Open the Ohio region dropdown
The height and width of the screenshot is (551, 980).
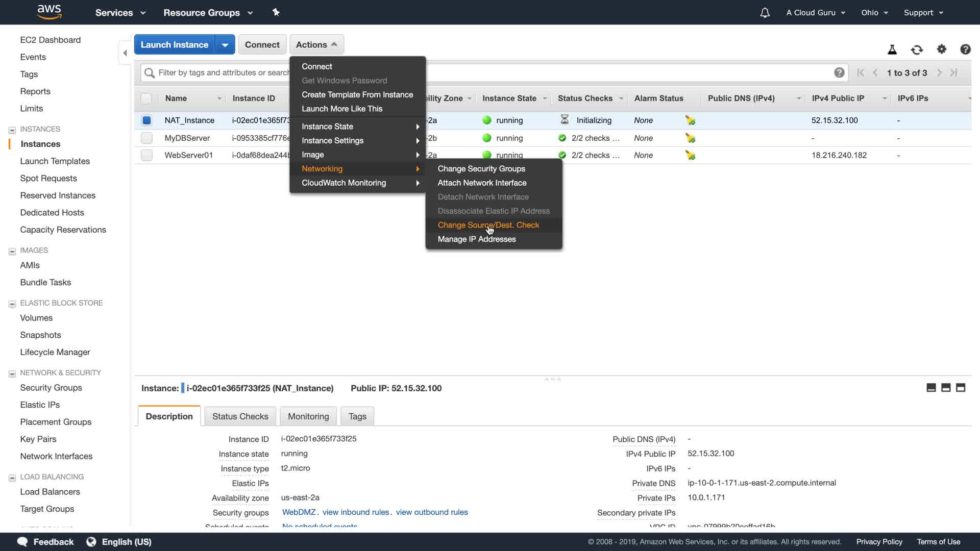[x=874, y=13]
